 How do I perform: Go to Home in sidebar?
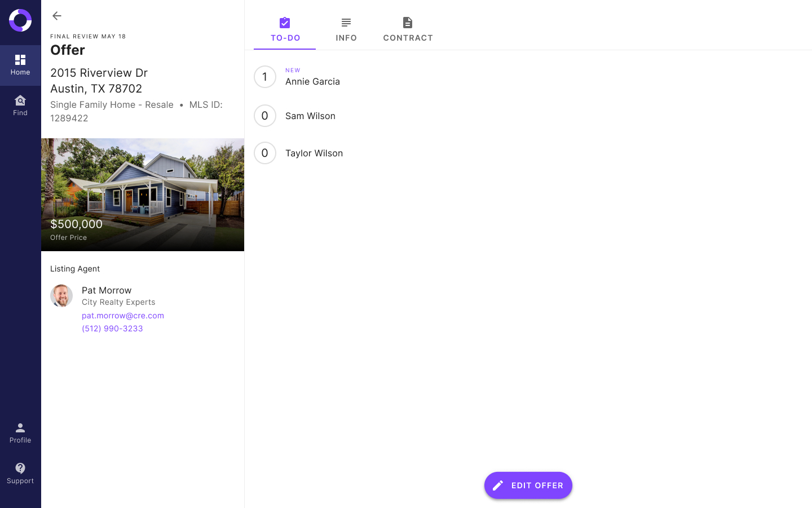[x=20, y=65]
